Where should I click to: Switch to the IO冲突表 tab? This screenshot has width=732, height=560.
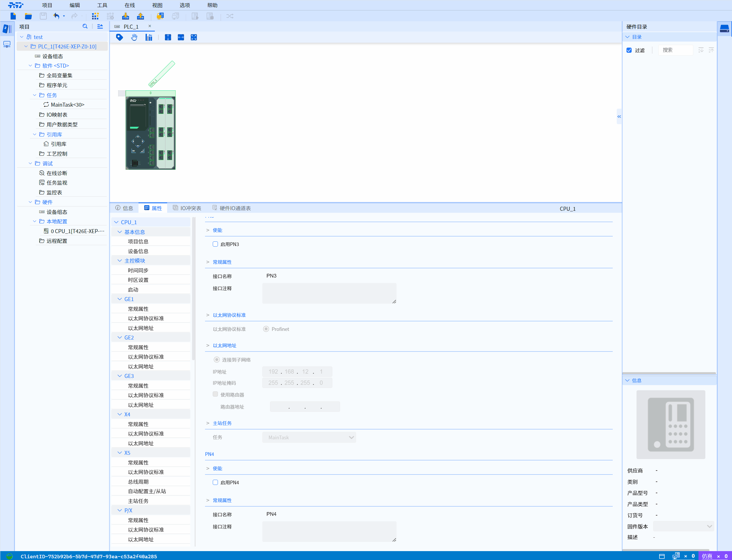(187, 208)
